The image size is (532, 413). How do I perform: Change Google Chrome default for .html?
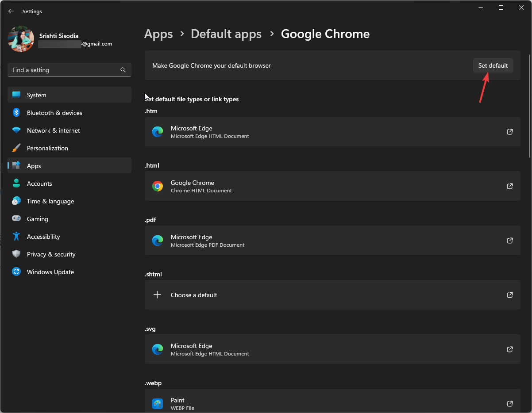(332, 186)
